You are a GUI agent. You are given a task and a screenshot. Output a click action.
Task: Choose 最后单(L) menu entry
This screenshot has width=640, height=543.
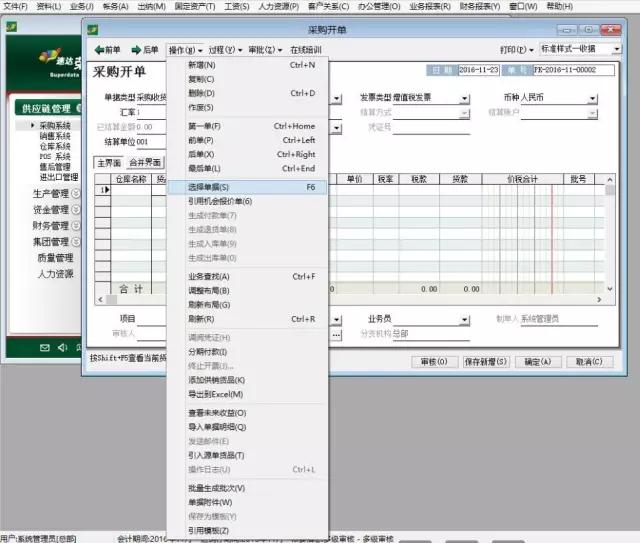pyautogui.click(x=247, y=168)
